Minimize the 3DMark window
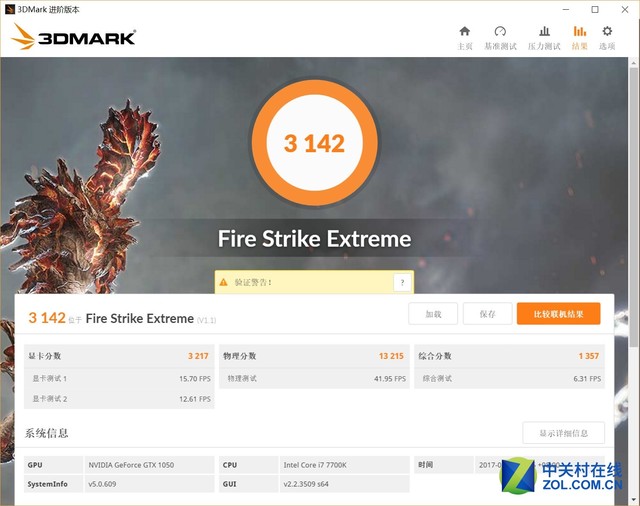This screenshot has height=506, width=640. (x=566, y=9)
